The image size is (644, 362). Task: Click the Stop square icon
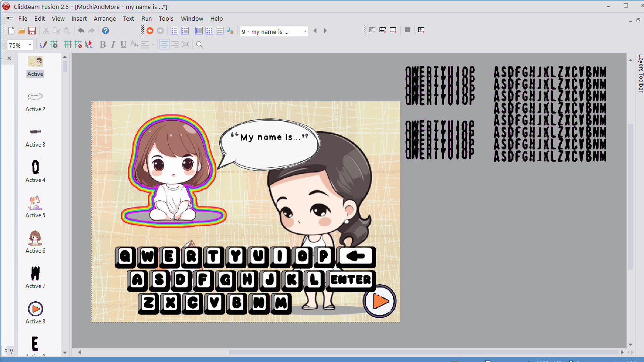(407, 30)
